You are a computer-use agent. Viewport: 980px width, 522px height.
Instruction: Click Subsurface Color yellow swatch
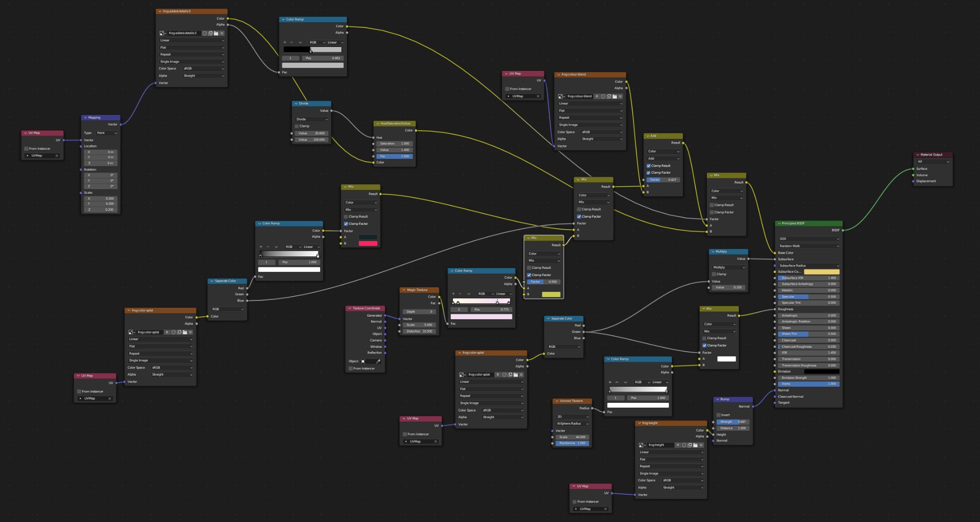tap(822, 272)
